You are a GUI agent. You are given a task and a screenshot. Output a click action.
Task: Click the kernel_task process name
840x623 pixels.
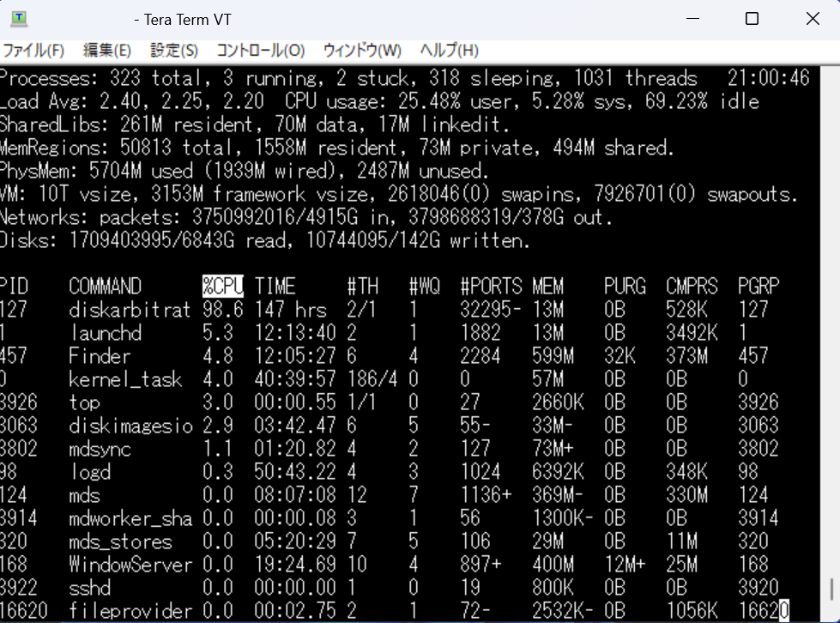125,379
